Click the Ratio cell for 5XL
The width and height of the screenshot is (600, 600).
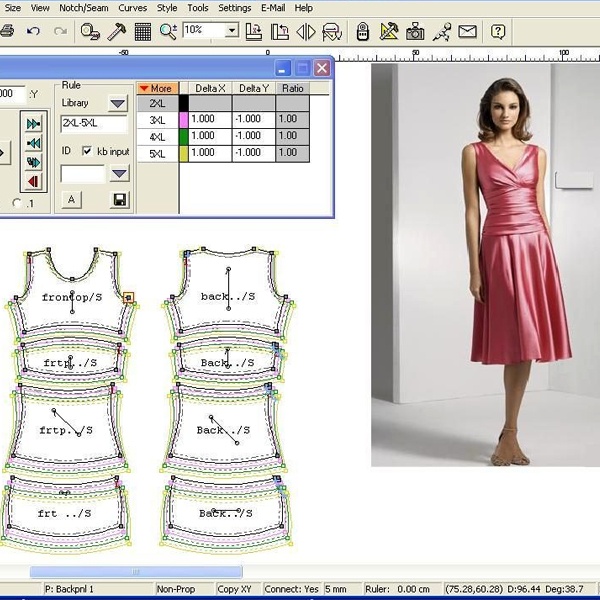(x=292, y=154)
